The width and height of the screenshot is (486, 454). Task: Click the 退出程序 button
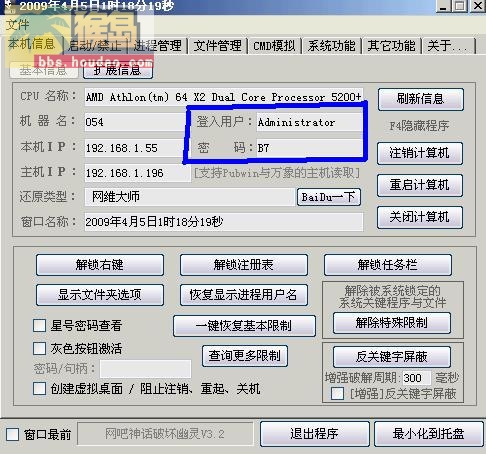pyautogui.click(x=314, y=434)
